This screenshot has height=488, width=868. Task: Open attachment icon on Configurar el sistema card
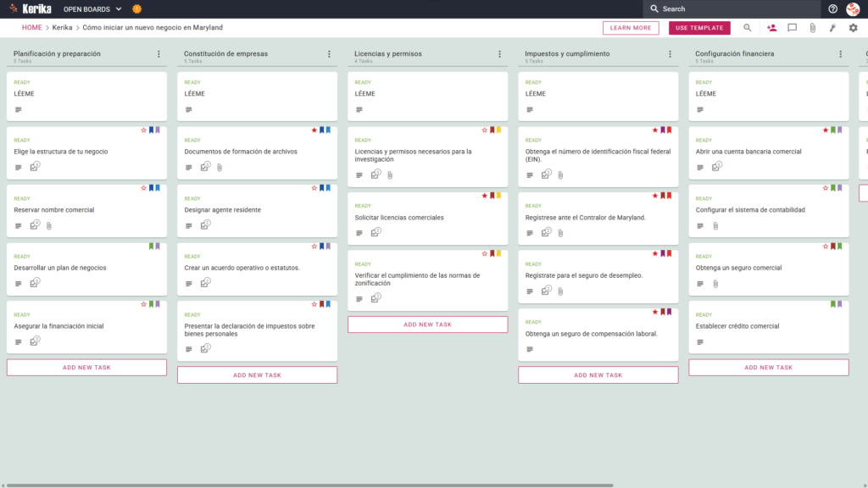click(715, 225)
